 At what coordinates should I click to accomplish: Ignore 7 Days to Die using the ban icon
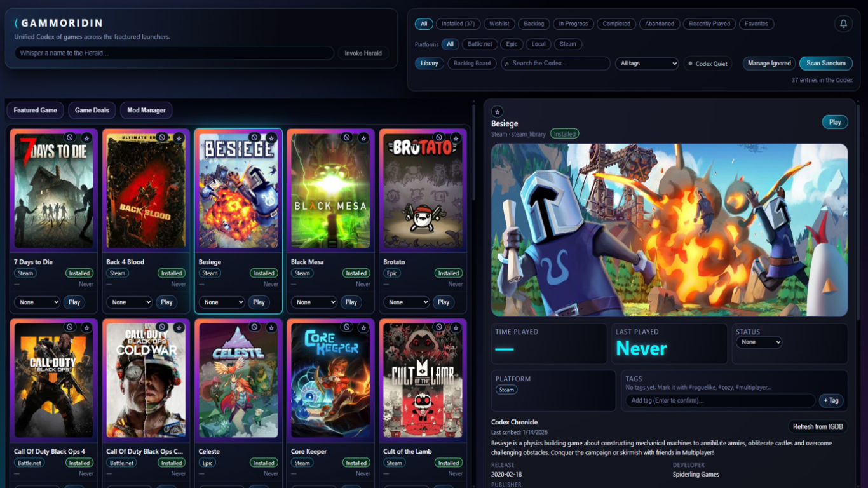click(x=70, y=137)
